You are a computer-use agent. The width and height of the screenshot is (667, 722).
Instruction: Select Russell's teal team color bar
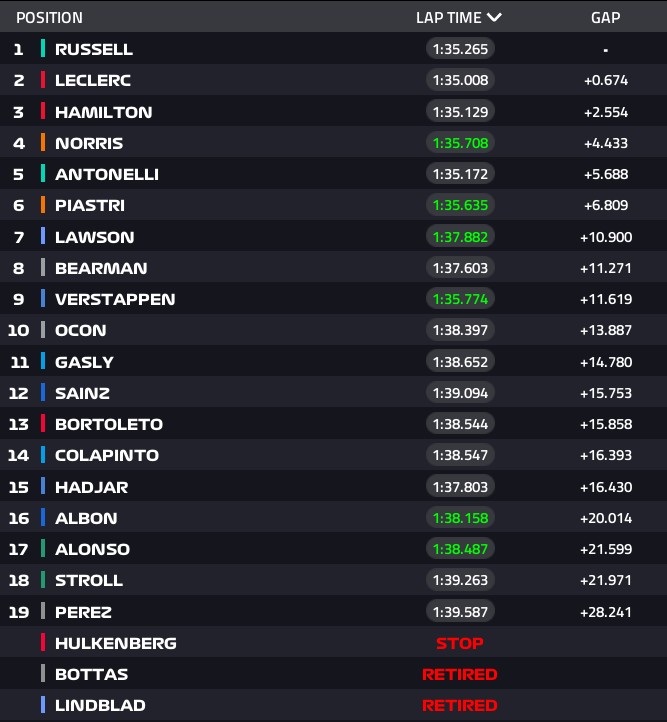click(43, 49)
